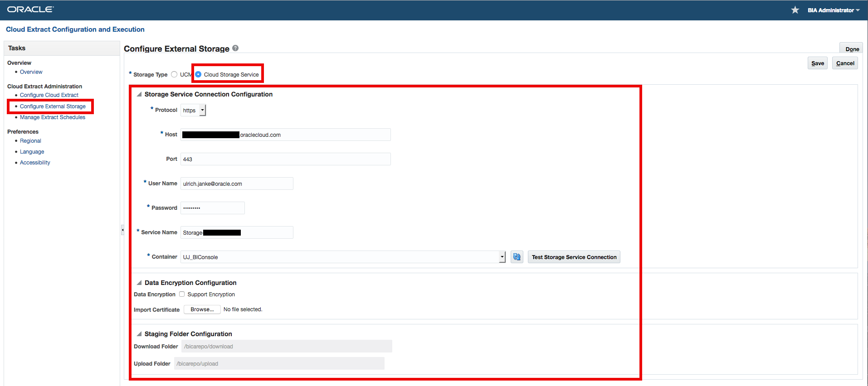Click the Host input field
Image resolution: width=868 pixels, height=386 pixels.
[x=286, y=135]
